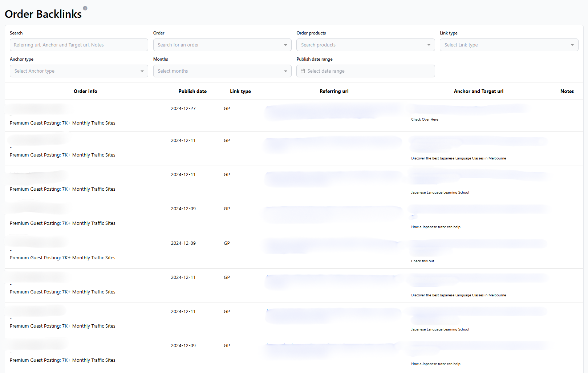Click the 2024-12-27 publish date cell
Viewport: 588px width, 373px height.
pyautogui.click(x=183, y=109)
